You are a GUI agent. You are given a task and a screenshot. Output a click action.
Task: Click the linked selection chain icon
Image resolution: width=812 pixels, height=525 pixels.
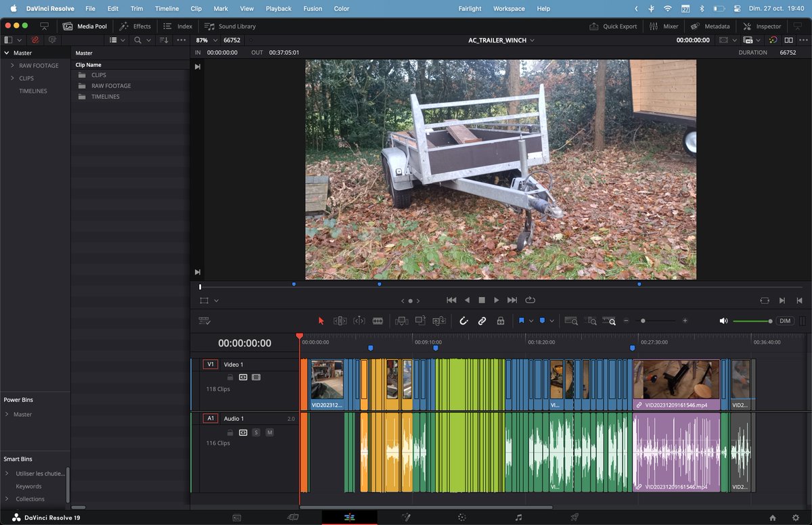tap(482, 321)
